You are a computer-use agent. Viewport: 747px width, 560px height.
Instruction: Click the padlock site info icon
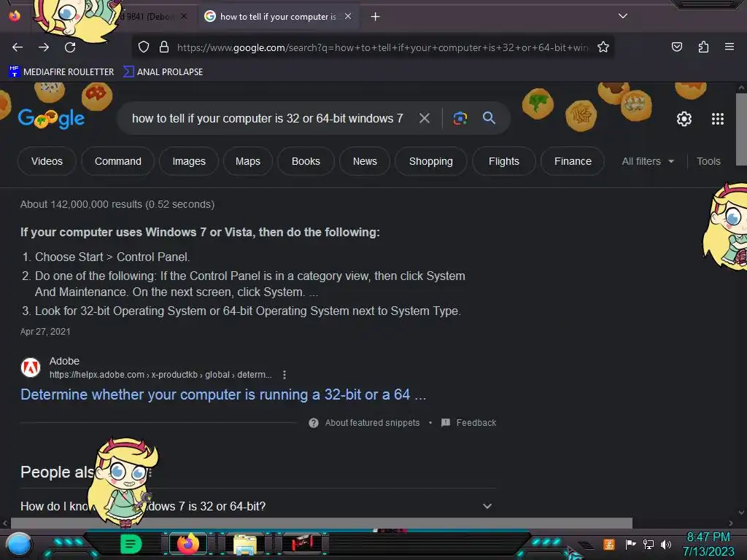click(164, 47)
